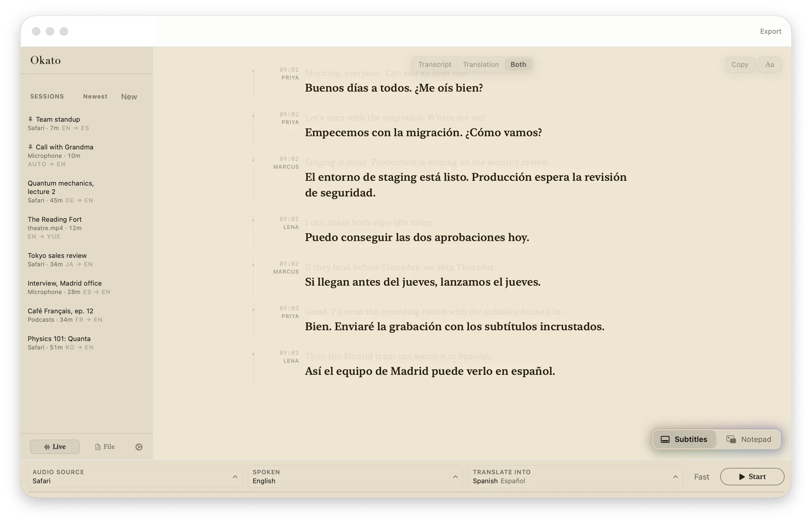Viewport: 812px width, 523px height.
Task: Copy the transcript with Copy button
Action: [x=740, y=65]
